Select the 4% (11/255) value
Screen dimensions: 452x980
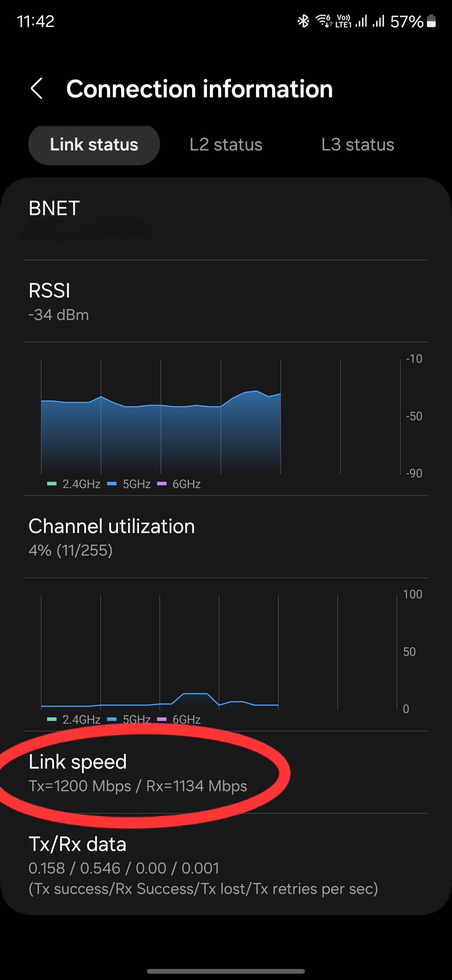71,551
